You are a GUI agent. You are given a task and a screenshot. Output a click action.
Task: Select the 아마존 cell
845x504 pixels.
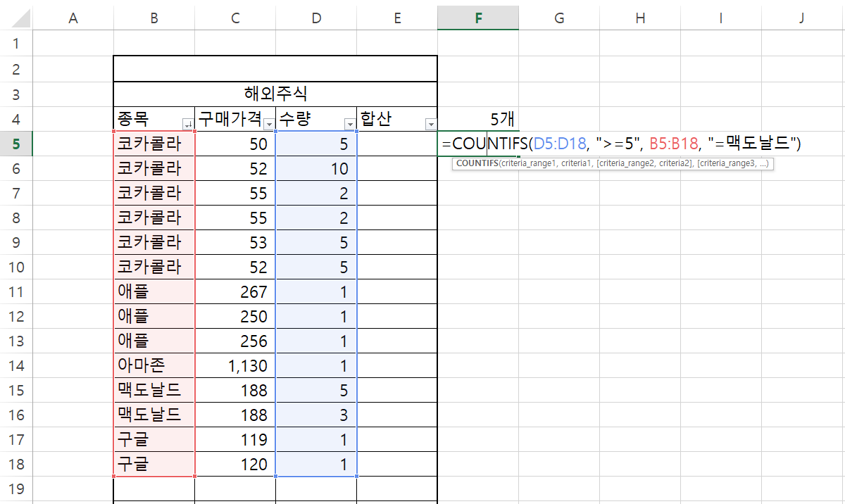pos(154,365)
